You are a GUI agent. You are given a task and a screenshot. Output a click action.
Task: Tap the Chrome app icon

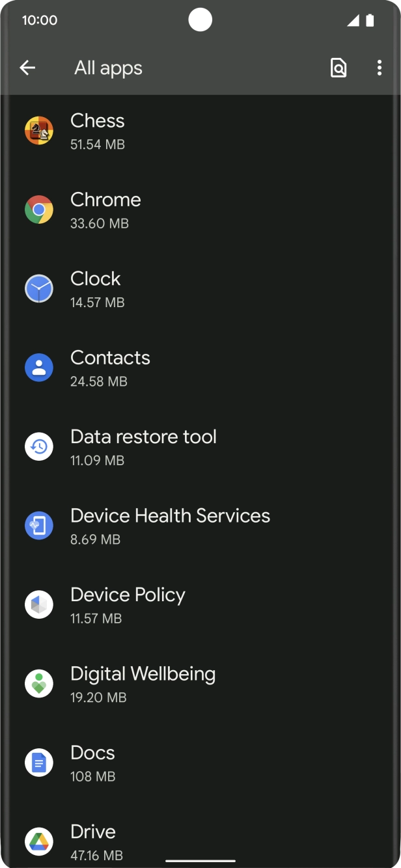click(x=39, y=210)
